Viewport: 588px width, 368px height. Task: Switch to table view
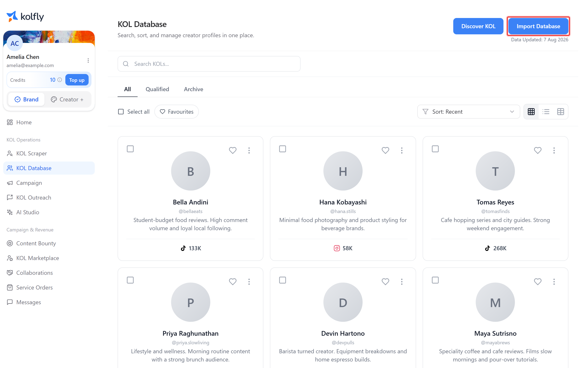561,112
